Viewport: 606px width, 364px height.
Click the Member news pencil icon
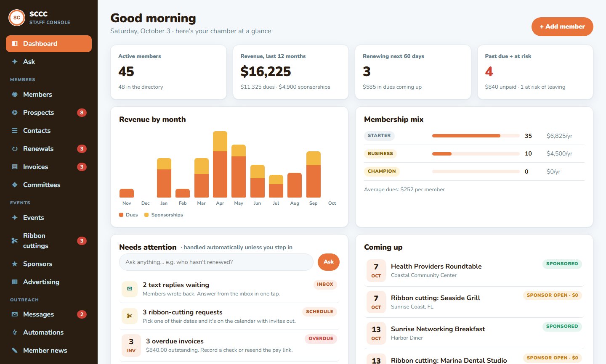pyautogui.click(x=15, y=351)
